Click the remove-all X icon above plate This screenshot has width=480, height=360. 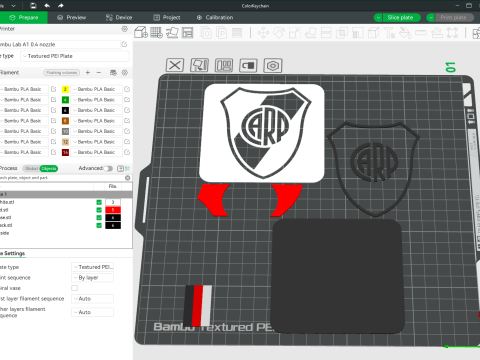(x=175, y=65)
